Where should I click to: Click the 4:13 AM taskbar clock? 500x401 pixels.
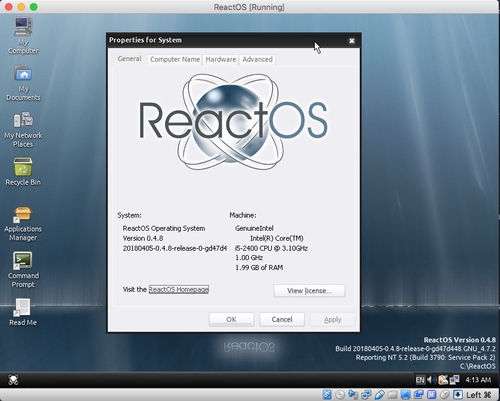[x=478, y=380]
